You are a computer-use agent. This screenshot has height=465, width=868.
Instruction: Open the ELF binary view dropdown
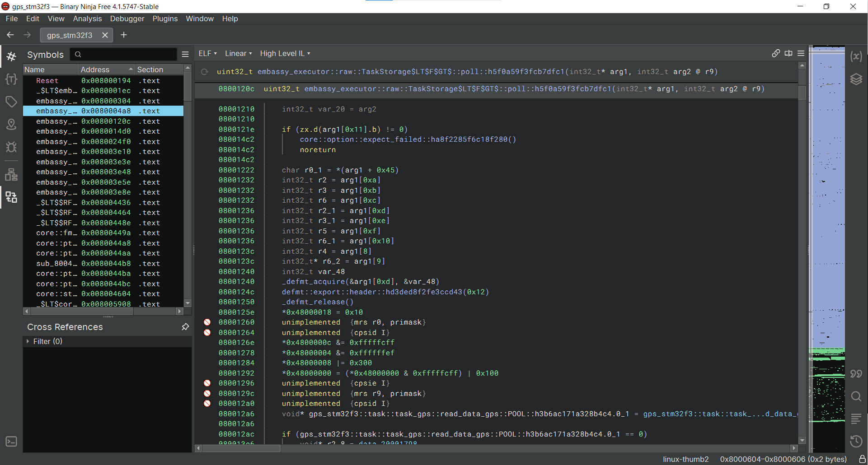click(x=208, y=53)
